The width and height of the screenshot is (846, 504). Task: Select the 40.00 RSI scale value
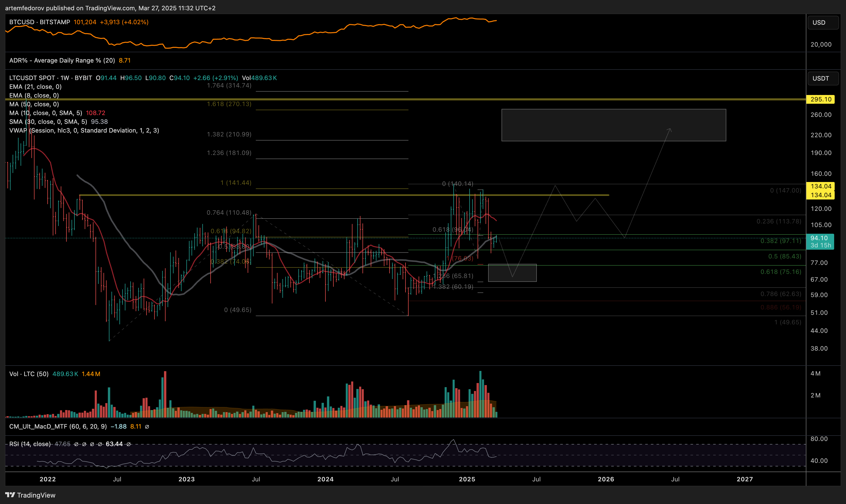click(x=819, y=461)
